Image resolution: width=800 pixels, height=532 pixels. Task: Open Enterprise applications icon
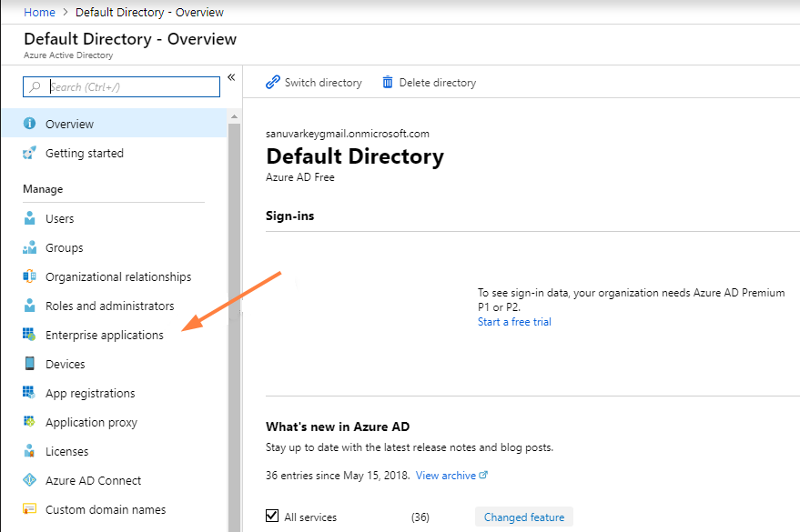point(29,335)
